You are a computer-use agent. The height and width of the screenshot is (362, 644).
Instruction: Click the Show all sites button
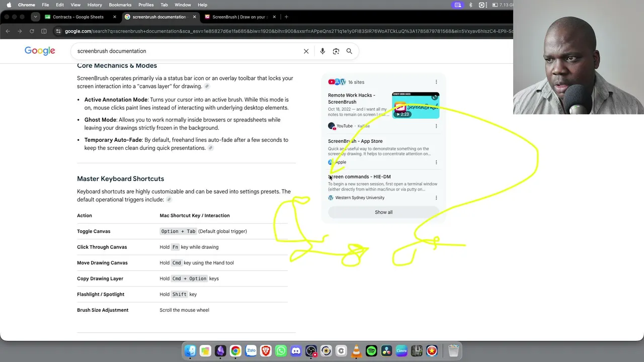pos(383,212)
